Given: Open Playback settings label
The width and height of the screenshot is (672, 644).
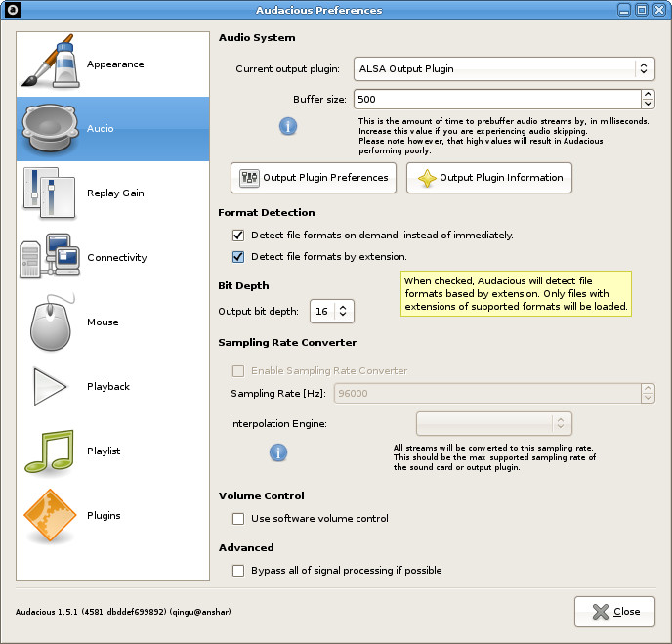Looking at the screenshot, I should [x=108, y=386].
